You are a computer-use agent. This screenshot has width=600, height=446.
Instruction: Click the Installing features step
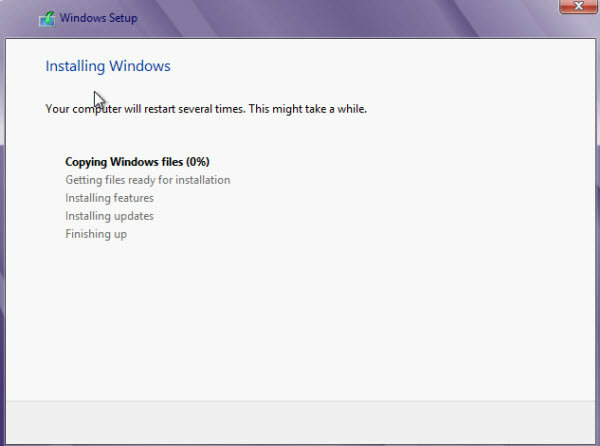click(109, 198)
